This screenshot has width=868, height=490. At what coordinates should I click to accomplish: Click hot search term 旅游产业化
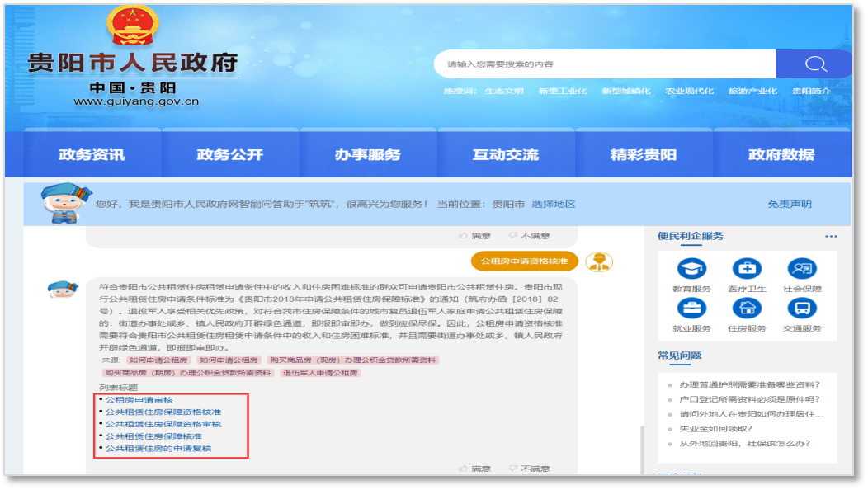tap(752, 91)
